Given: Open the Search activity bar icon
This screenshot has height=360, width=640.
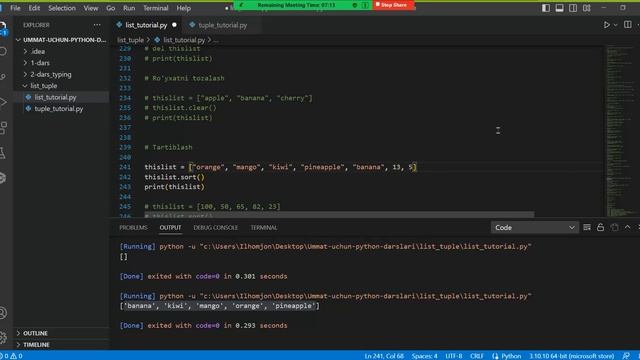Looking at the screenshot, I should pos(3,51).
